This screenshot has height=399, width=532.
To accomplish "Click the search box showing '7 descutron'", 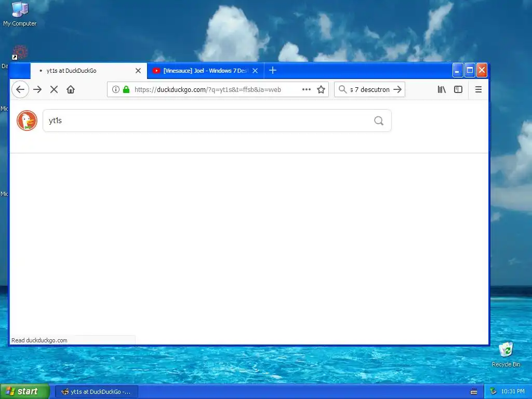I will [370, 89].
